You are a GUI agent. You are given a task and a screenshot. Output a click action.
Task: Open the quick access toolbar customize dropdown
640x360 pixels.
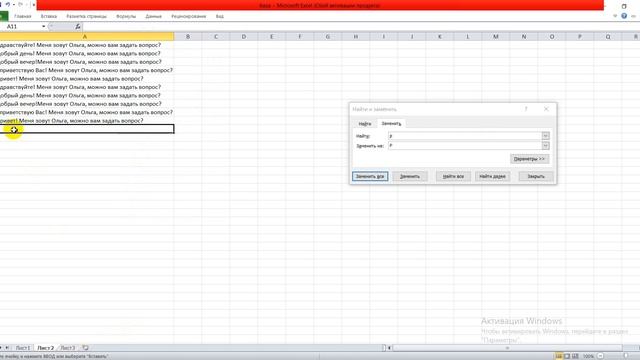click(x=33, y=4)
